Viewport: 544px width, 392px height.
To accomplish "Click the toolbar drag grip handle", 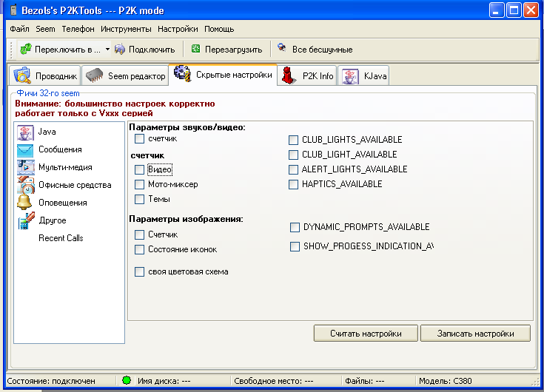I will 12,50.
